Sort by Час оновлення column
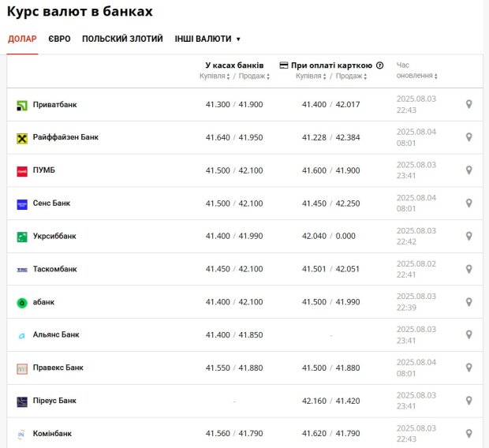The height and width of the screenshot is (448, 489). pos(416,70)
